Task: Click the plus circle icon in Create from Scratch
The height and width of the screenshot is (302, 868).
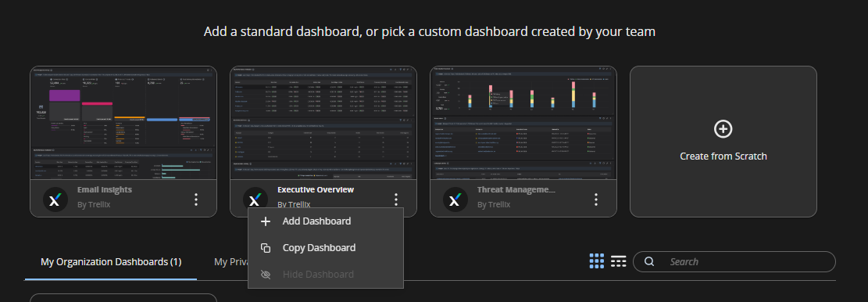Action: [x=723, y=129]
